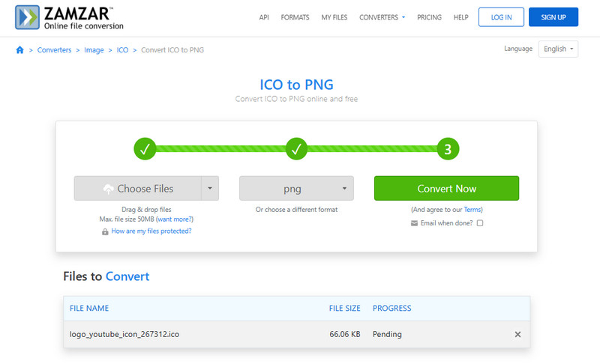Expand the Converters menu

382,17
